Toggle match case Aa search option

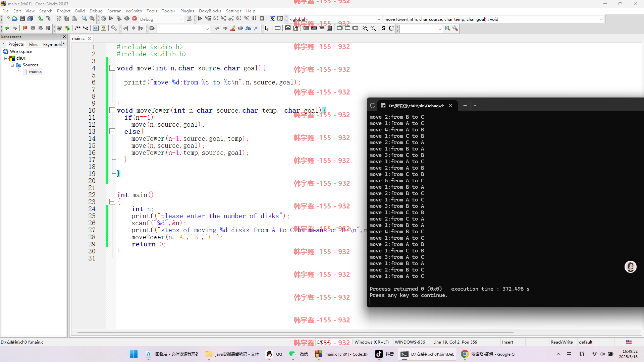pos(248,28)
